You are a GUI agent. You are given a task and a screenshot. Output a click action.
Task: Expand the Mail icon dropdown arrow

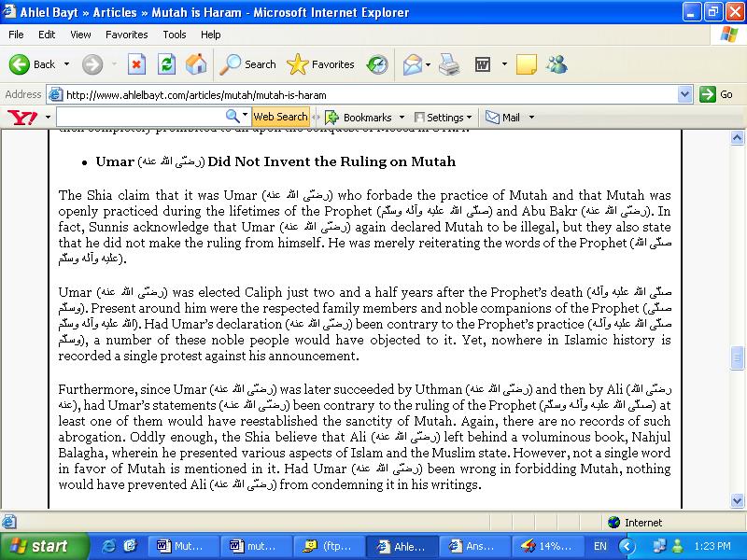click(x=428, y=64)
